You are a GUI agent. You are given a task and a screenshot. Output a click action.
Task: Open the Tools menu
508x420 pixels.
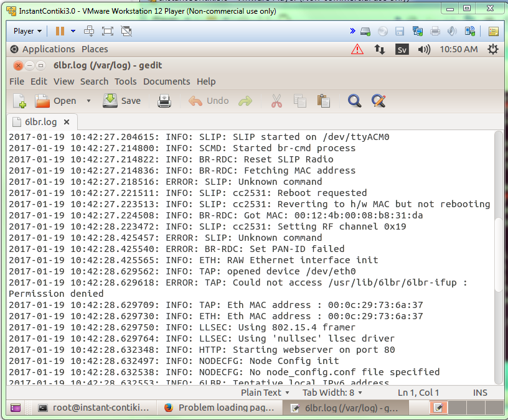pos(125,82)
